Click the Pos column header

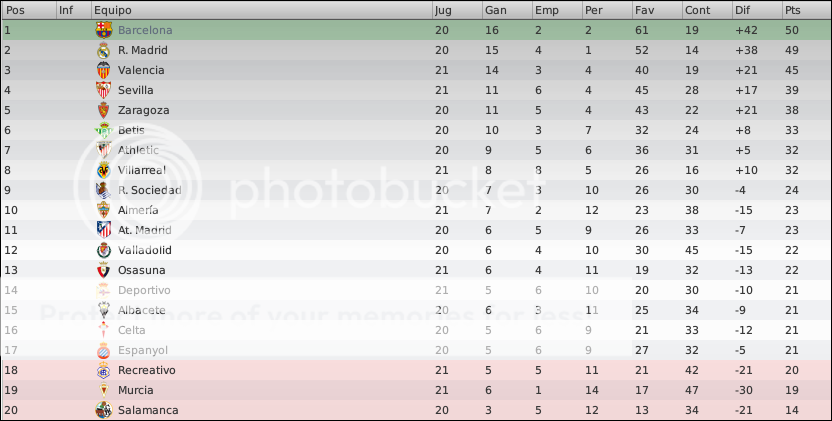(29, 10)
